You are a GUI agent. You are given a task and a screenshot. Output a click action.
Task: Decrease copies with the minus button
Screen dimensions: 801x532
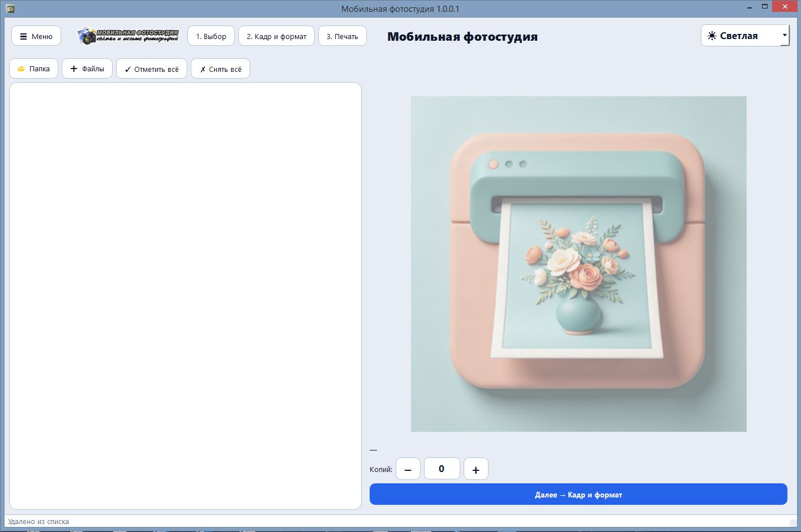[x=408, y=469]
